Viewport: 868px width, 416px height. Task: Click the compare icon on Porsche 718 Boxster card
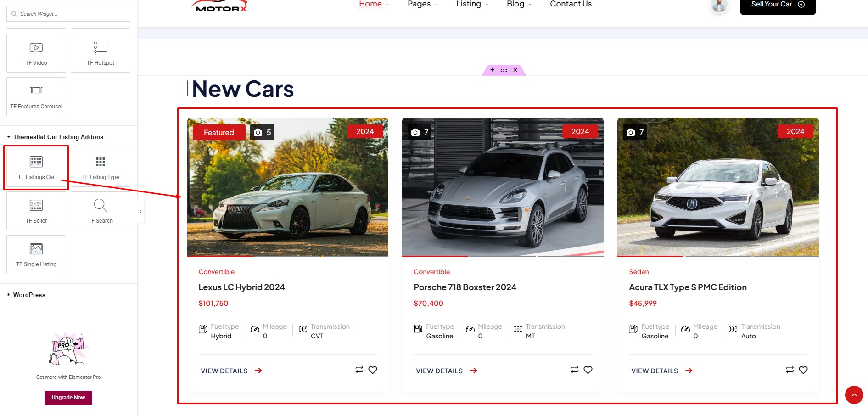pos(575,370)
